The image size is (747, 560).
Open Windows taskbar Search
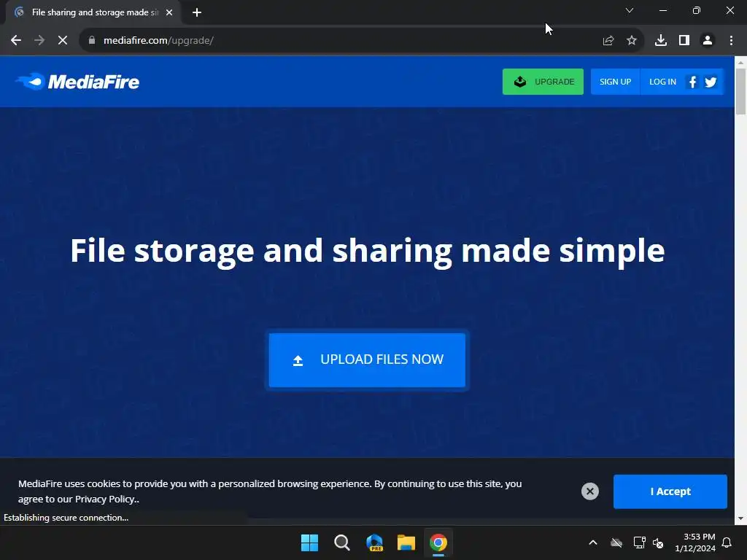tap(341, 542)
